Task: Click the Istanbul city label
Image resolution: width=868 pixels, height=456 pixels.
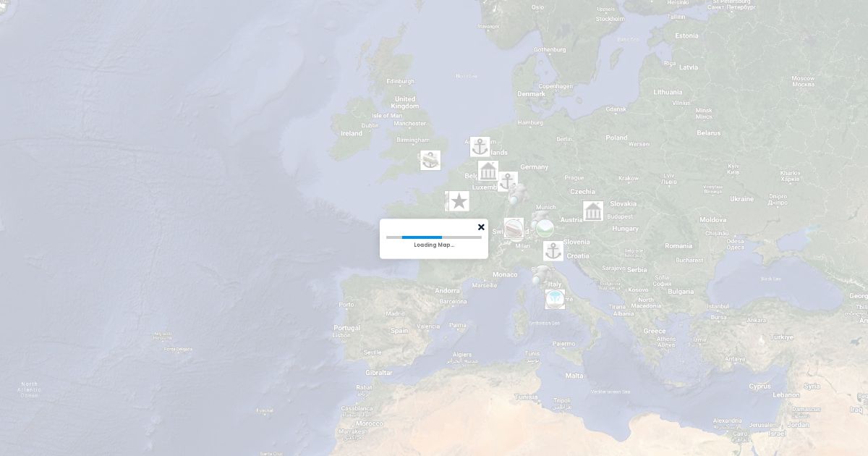Action: point(718,307)
